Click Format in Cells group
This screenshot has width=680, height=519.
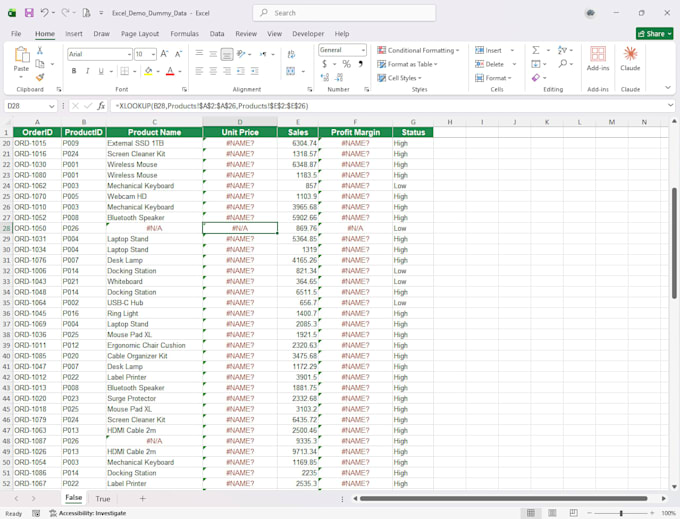pos(493,78)
